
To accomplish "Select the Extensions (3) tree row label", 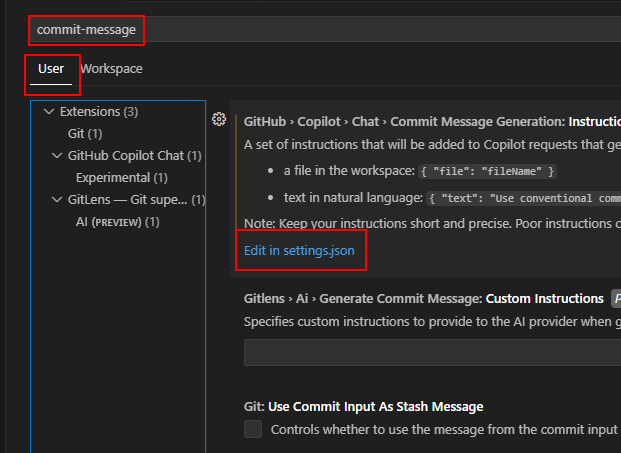I will click(x=99, y=112).
